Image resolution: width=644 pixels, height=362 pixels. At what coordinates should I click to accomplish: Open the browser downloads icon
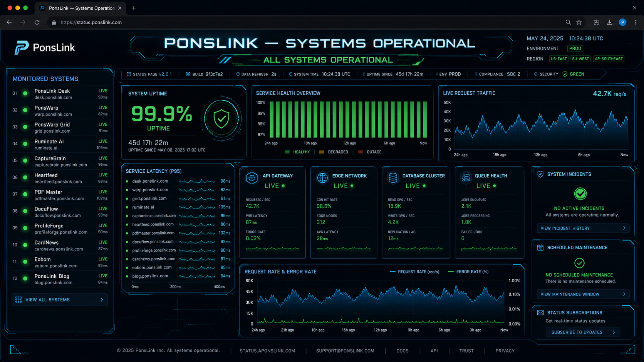609,22
